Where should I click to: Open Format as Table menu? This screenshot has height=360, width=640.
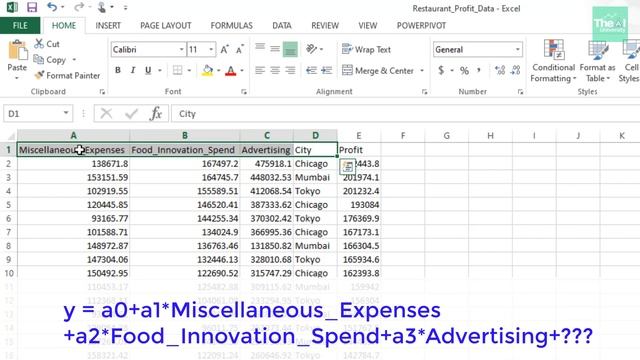(x=598, y=61)
